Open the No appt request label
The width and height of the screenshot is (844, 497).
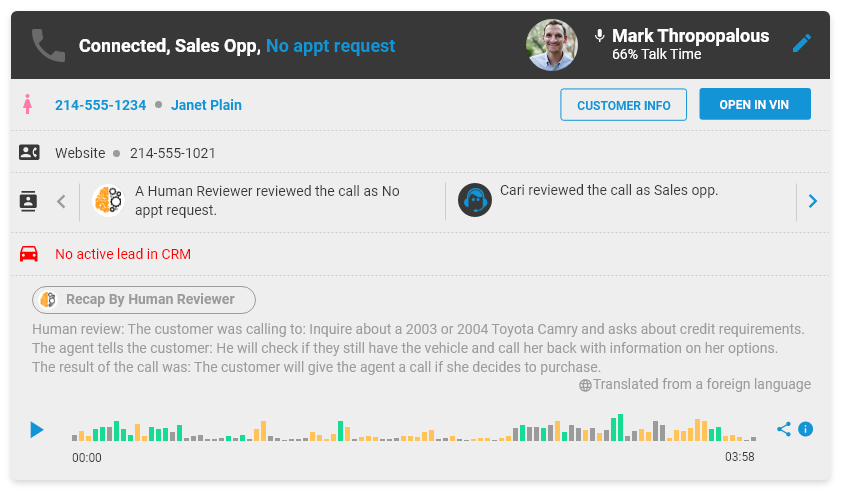click(x=330, y=46)
